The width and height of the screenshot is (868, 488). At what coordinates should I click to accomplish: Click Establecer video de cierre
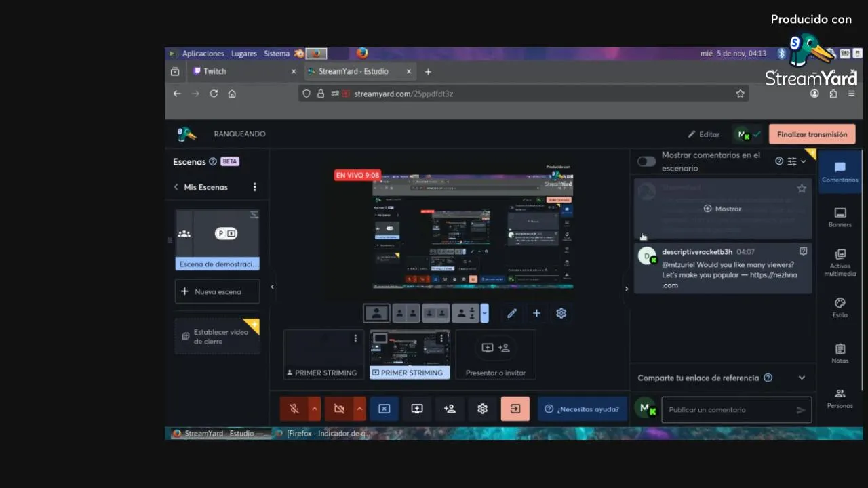pos(217,336)
